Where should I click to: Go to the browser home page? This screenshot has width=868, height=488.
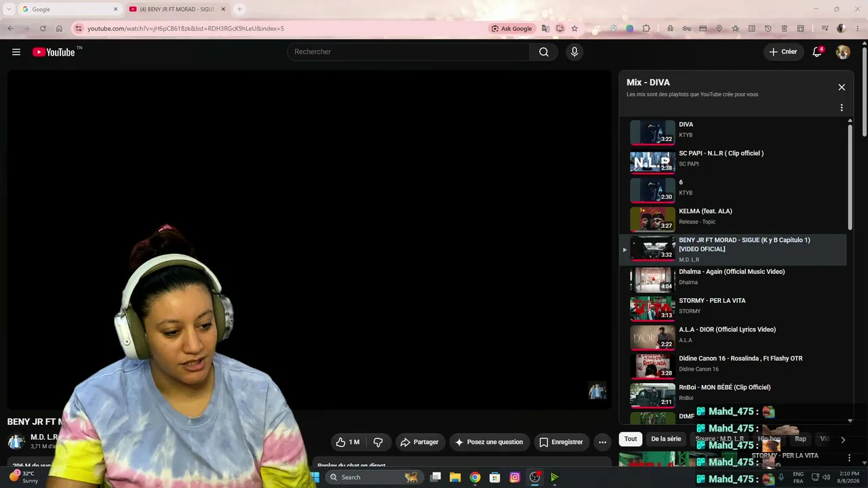[x=59, y=28]
